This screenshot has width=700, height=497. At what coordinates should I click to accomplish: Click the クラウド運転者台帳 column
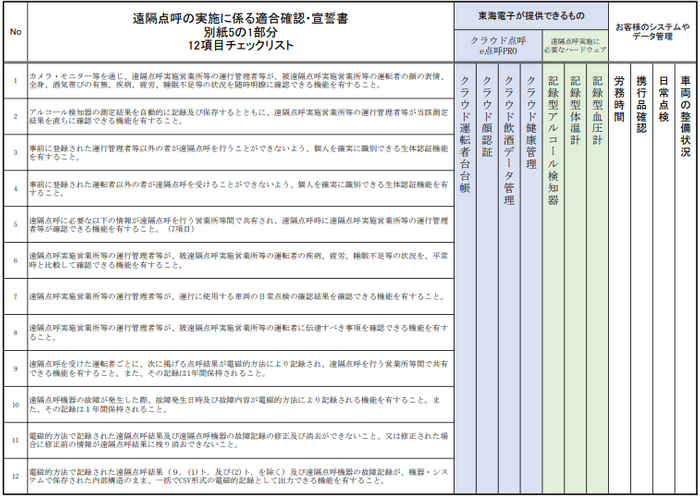pos(465,278)
